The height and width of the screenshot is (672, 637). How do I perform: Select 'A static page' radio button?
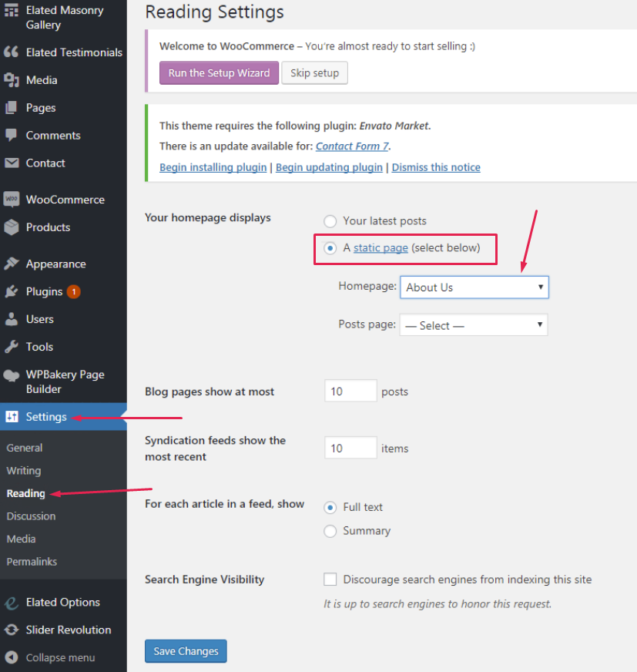pyautogui.click(x=330, y=248)
